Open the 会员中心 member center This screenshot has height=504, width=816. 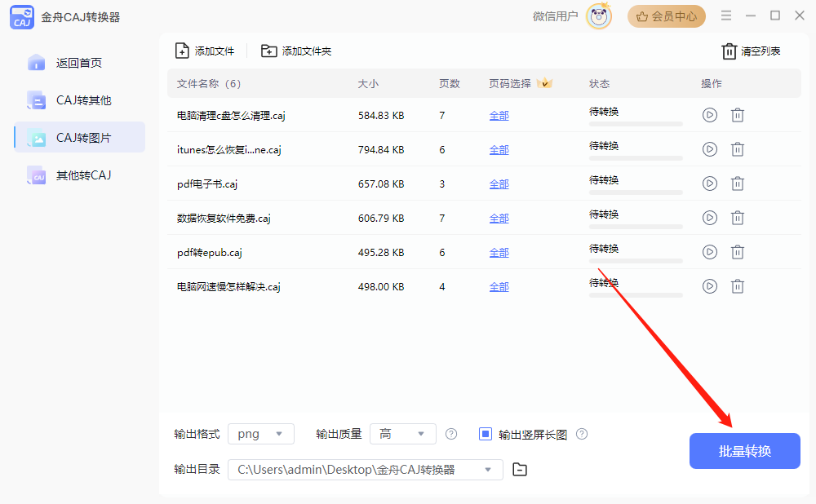pos(667,16)
